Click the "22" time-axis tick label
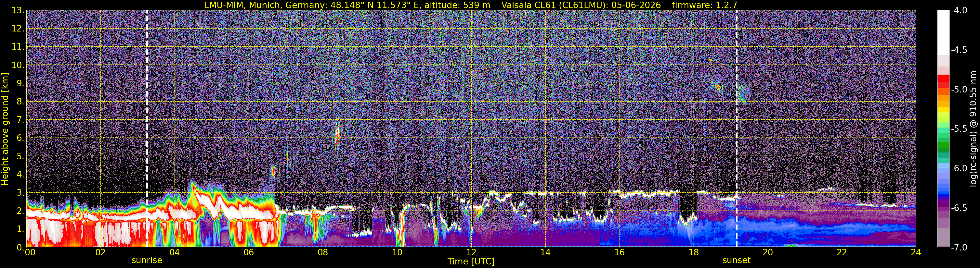The image size is (980, 268). click(x=842, y=252)
